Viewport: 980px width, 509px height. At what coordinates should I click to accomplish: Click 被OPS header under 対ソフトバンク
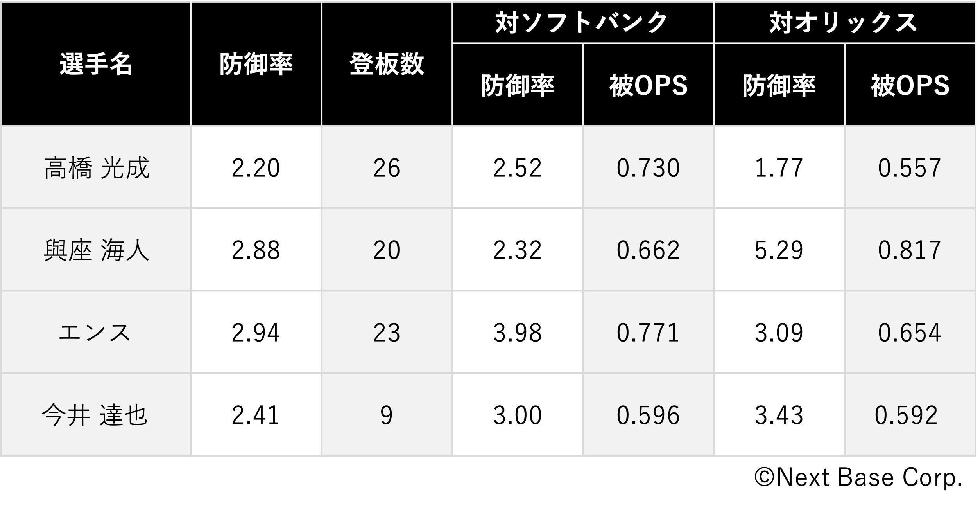tap(649, 85)
